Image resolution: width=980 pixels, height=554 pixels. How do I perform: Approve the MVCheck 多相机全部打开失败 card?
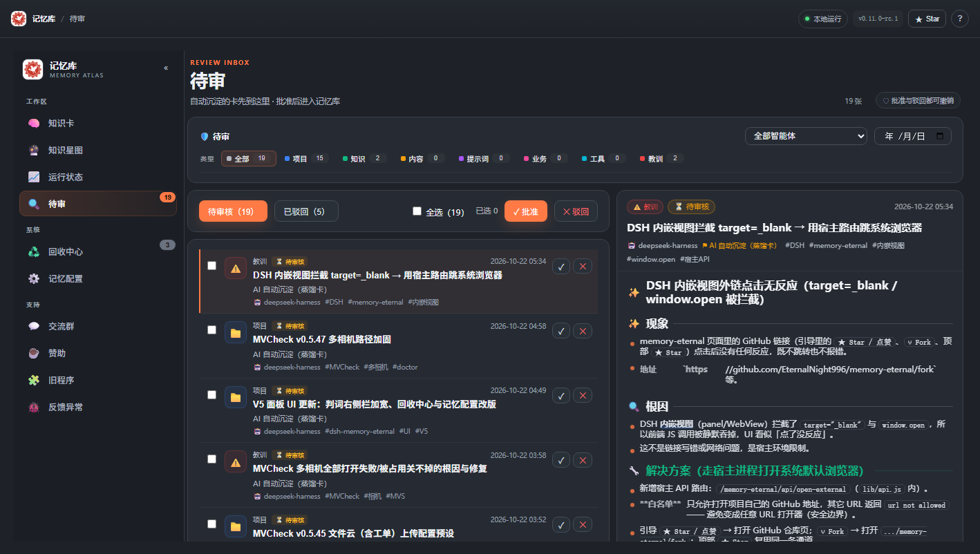[561, 460]
